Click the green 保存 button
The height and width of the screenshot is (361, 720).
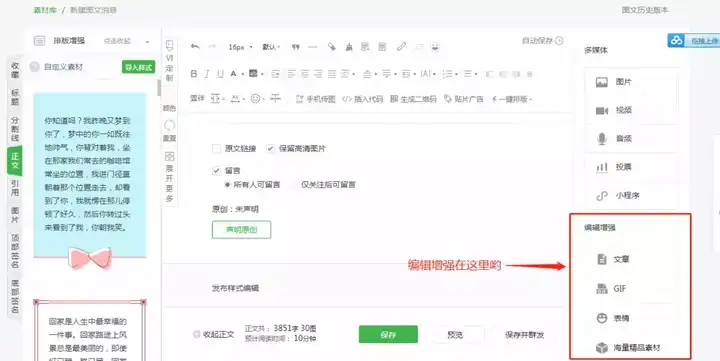click(x=388, y=334)
